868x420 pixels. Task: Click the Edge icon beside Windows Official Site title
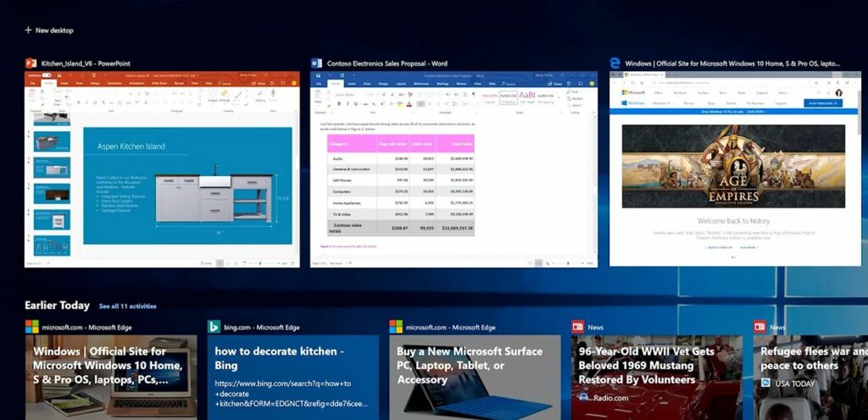(x=615, y=64)
